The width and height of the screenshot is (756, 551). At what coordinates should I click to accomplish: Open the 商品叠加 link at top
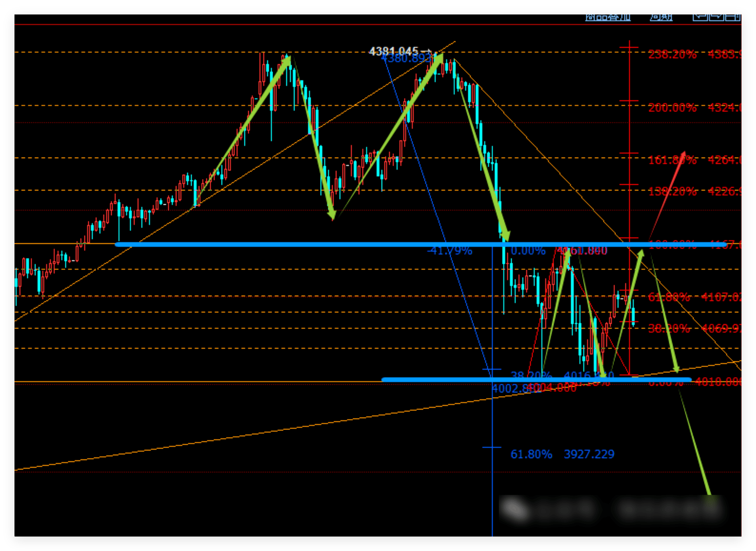pyautogui.click(x=607, y=17)
